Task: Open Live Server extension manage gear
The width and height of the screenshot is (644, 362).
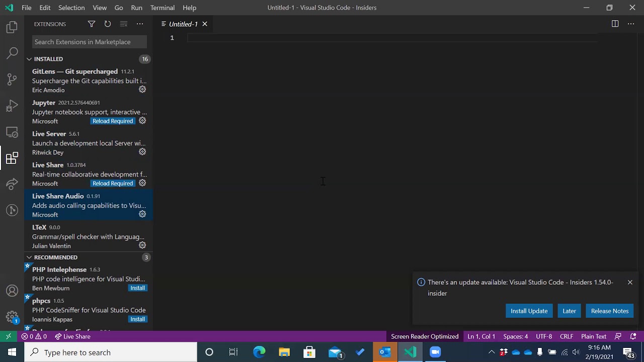Action: 142,152
